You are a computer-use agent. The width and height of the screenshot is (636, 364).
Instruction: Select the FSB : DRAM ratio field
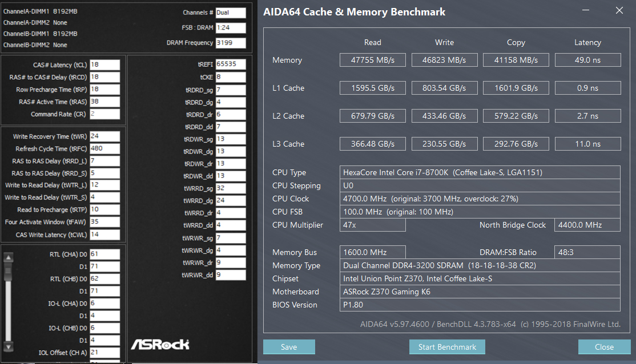pyautogui.click(x=231, y=27)
